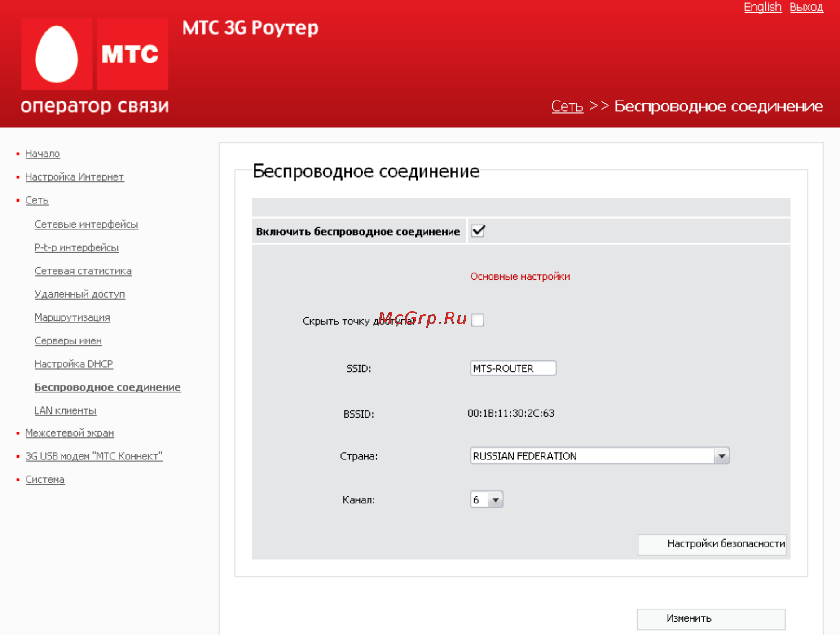Open Настройка Интернет section
The image size is (840, 635).
click(75, 177)
